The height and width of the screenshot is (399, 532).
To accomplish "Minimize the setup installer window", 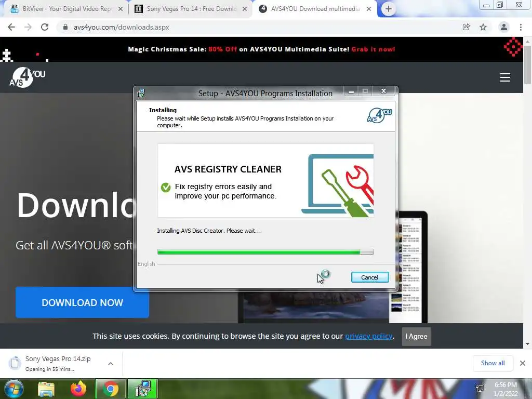I will (351, 91).
